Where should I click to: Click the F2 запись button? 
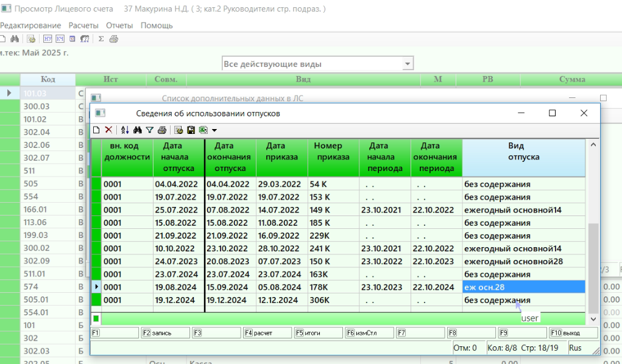point(166,333)
